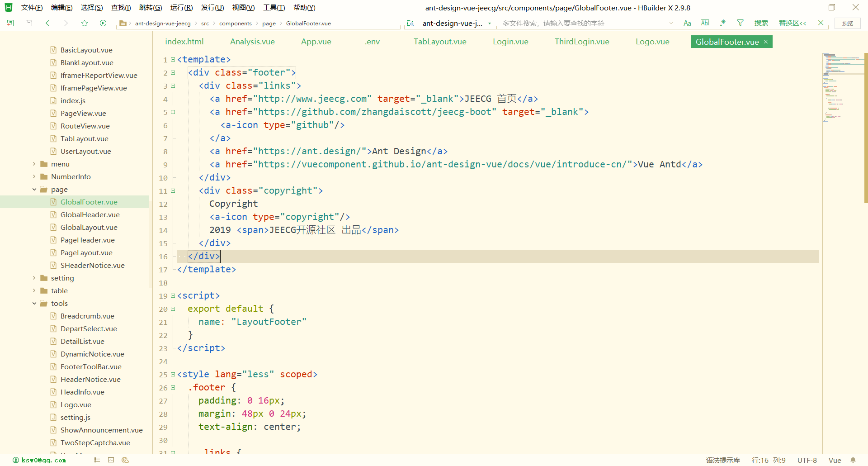Click the src breadcrumb segment
Viewport: 868px width, 466px height.
205,24
